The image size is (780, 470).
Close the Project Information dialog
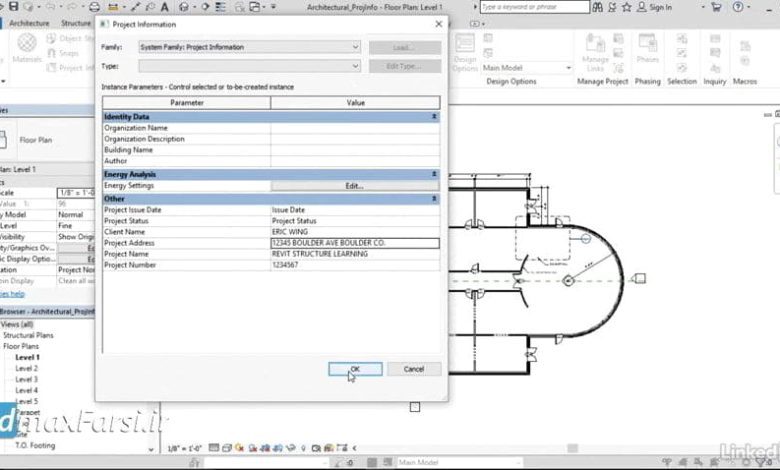[438, 24]
